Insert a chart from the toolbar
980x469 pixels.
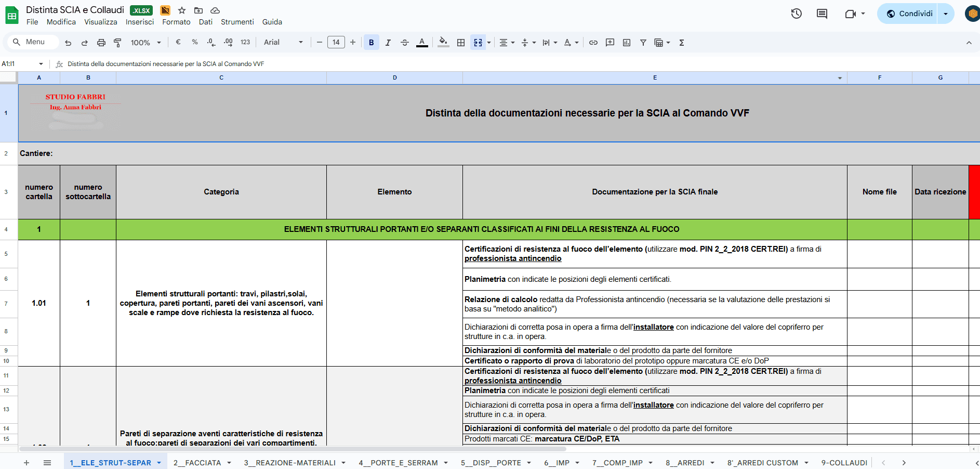627,42
